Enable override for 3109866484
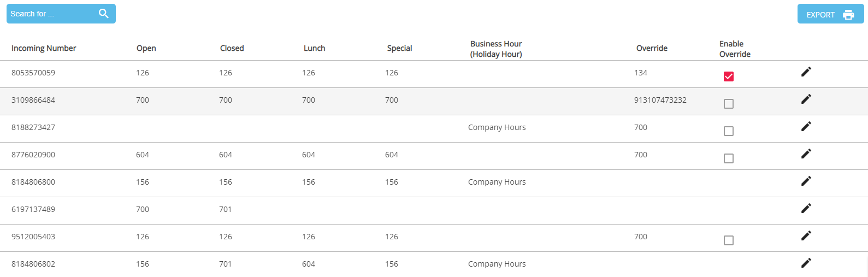Image resolution: width=868 pixels, height=277 pixels. pyautogui.click(x=729, y=104)
